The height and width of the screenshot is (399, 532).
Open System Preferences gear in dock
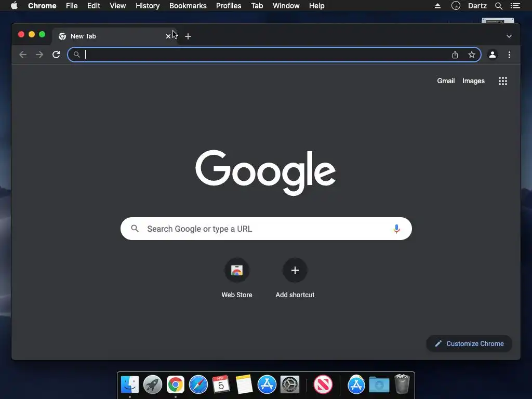tap(290, 385)
